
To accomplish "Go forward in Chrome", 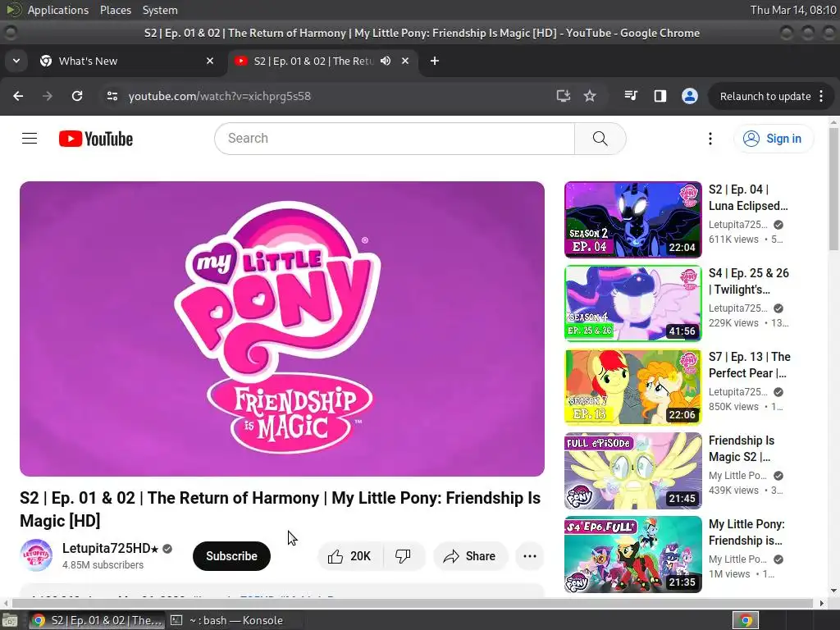I will click(x=48, y=96).
